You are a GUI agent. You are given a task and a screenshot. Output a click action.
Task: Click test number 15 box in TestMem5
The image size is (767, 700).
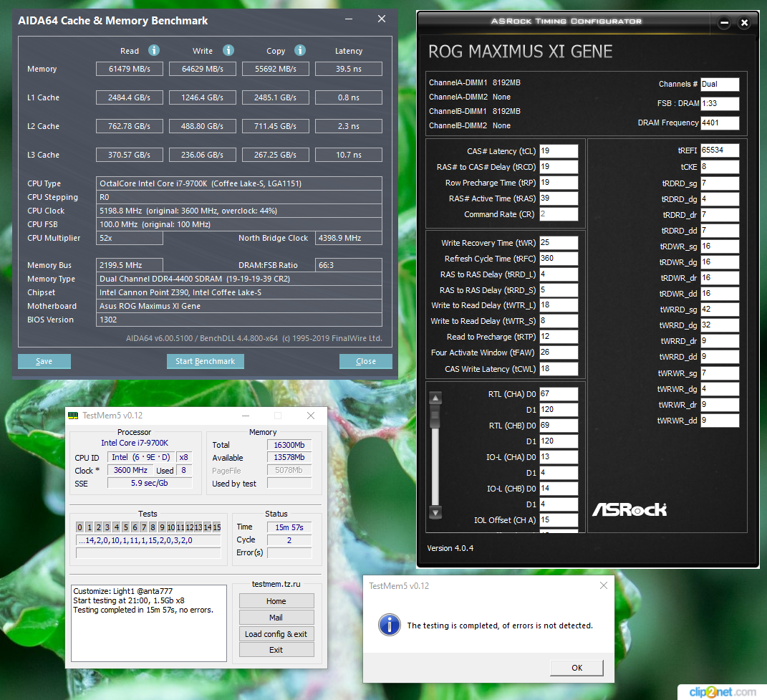point(217,527)
